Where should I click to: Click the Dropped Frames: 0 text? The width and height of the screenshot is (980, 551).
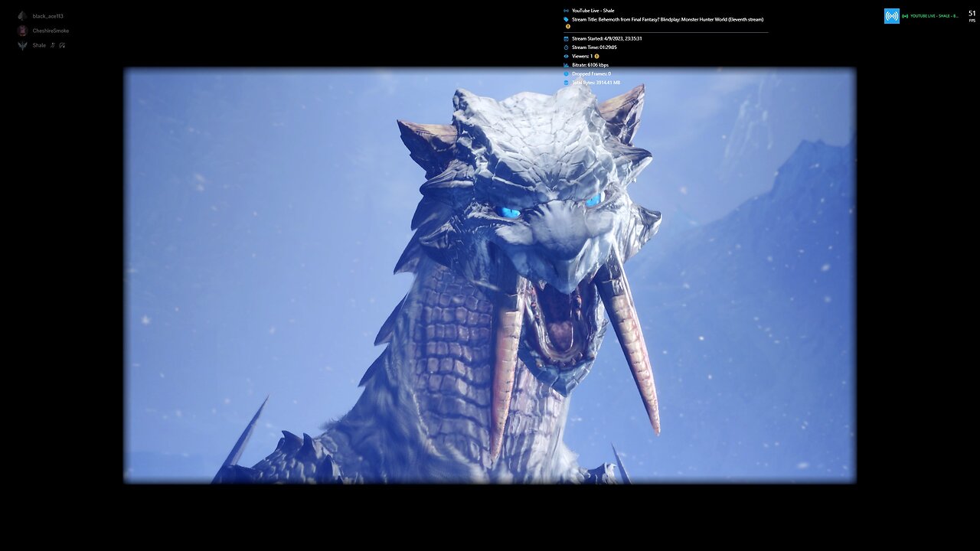click(591, 73)
